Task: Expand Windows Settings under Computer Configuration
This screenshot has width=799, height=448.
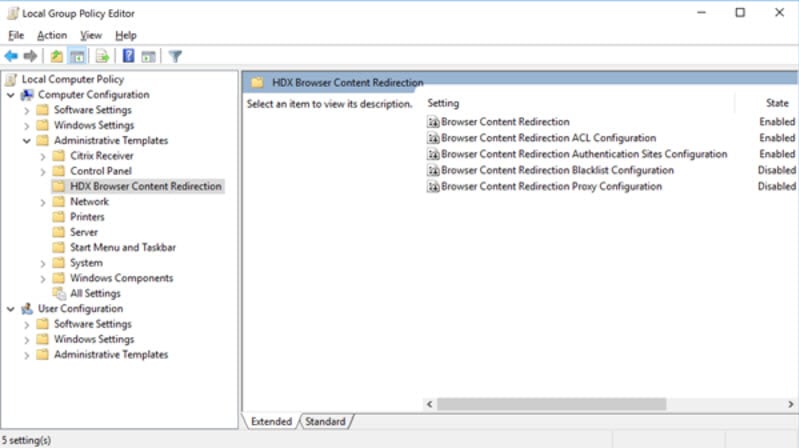Action: click(27, 126)
